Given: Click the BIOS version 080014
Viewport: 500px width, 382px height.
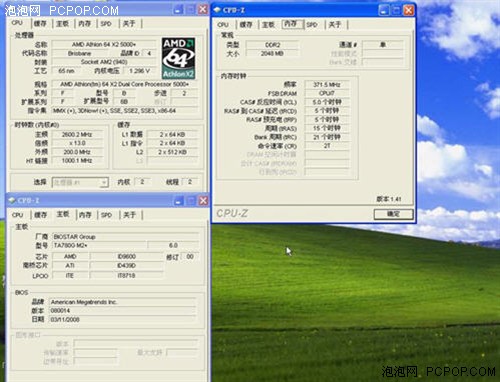Looking at the screenshot, I should coord(122,311).
